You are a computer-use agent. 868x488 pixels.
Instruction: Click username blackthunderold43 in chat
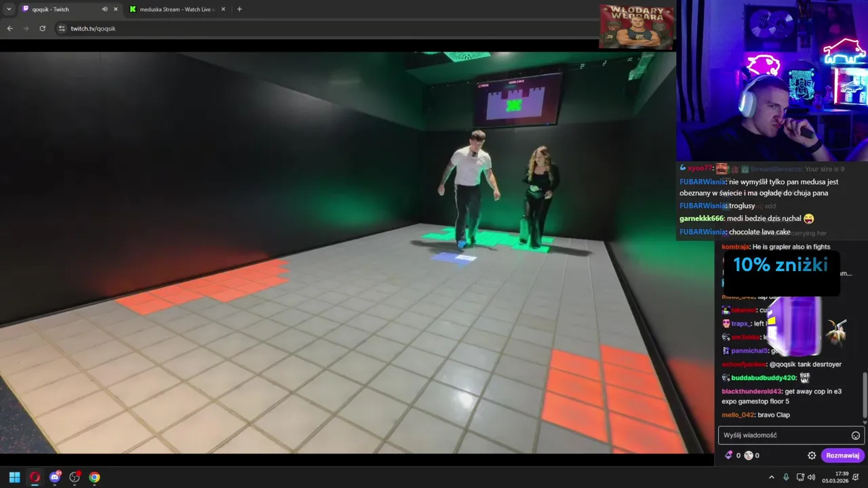751,392
